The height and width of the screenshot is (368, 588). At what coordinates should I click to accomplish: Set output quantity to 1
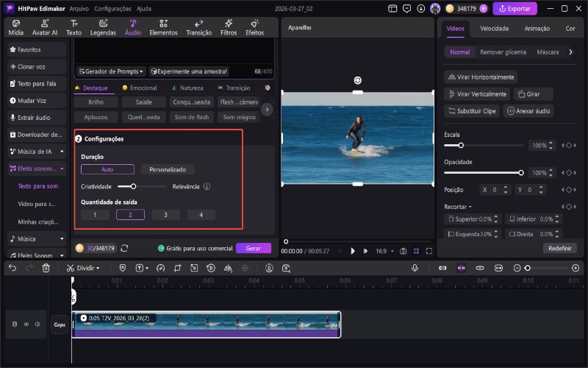[95, 215]
